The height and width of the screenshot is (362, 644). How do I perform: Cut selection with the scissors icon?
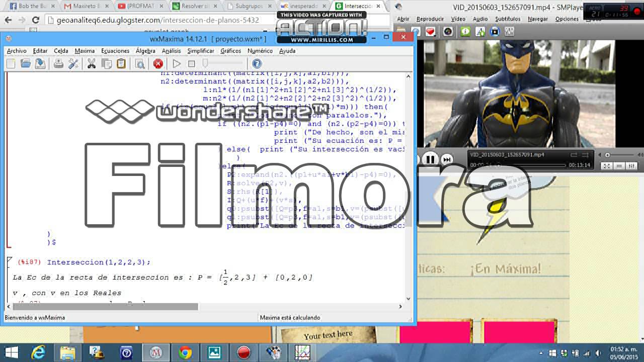pos(92,63)
